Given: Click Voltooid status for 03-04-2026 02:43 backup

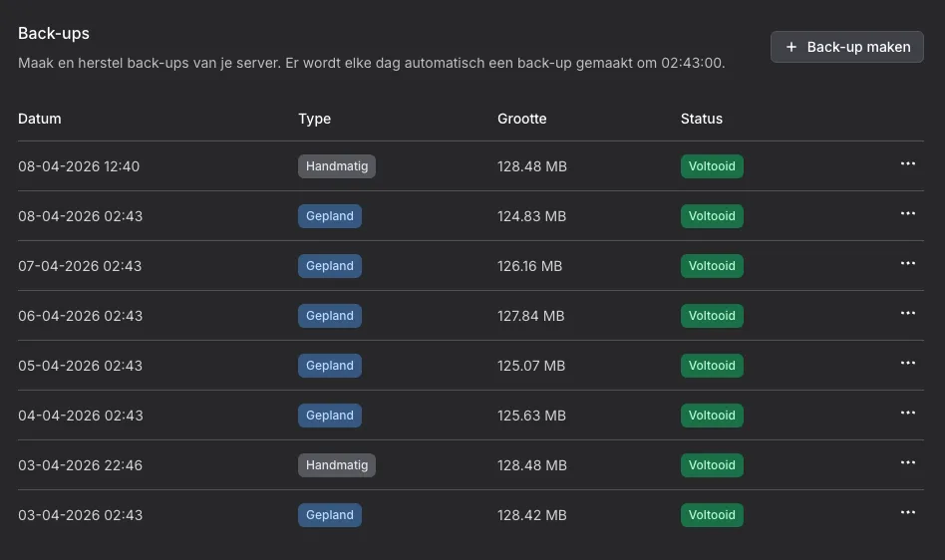Looking at the screenshot, I should pos(712,515).
